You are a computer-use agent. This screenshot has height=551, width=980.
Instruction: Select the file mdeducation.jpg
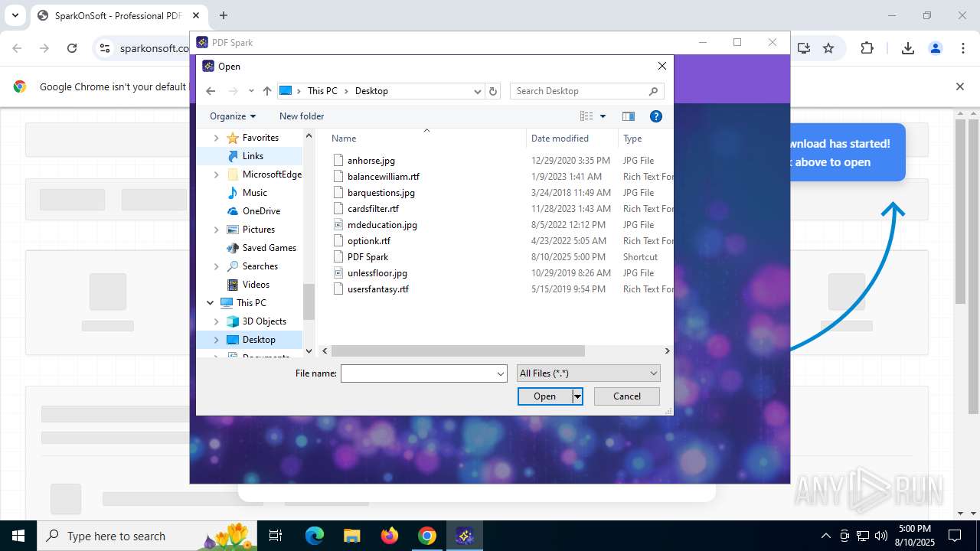coord(382,225)
